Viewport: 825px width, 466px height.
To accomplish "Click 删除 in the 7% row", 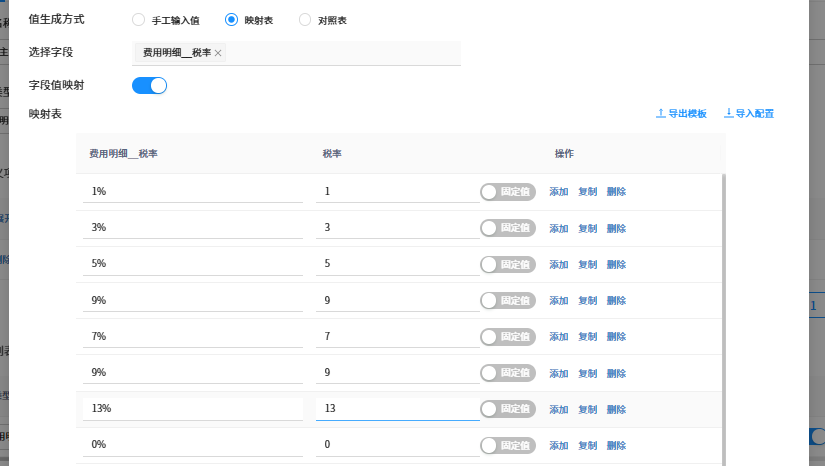I will click(616, 337).
